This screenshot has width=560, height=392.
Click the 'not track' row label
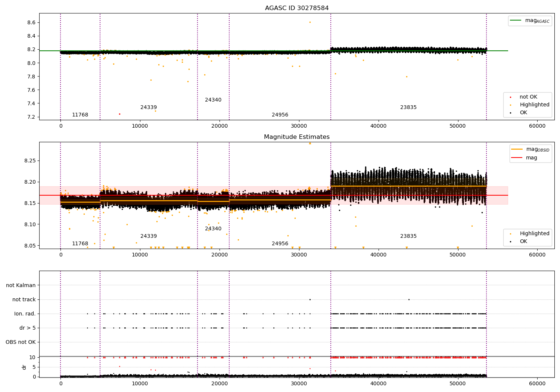coord(24,300)
